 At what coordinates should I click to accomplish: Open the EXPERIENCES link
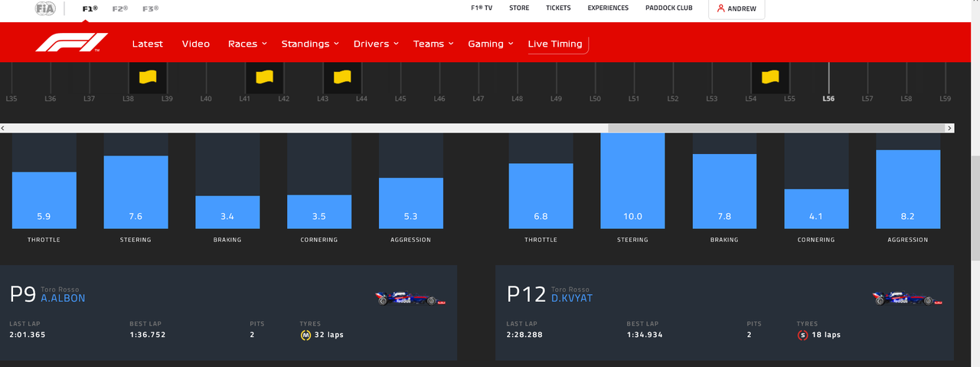click(x=608, y=8)
